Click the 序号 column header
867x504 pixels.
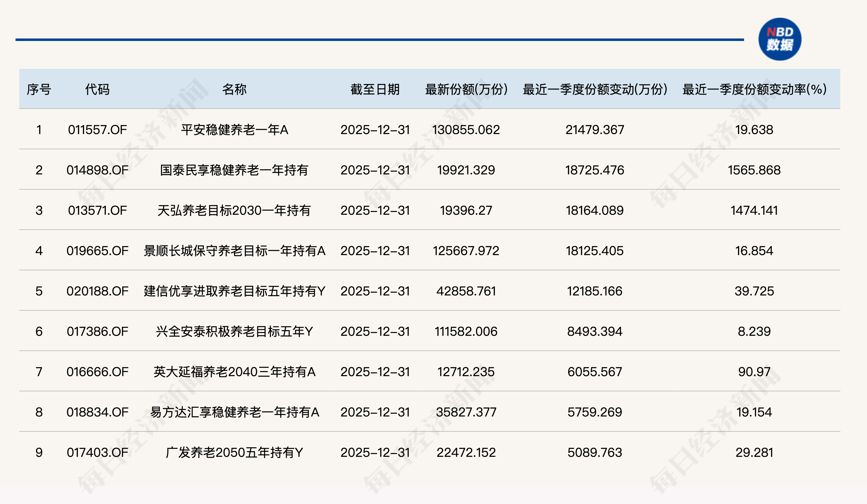(39, 89)
